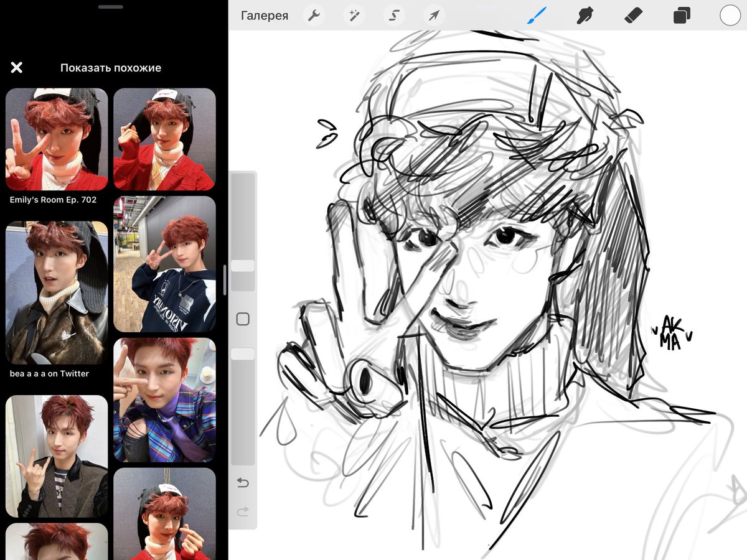The width and height of the screenshot is (747, 560).
Task: Open the Adjustments magic wand menu
Action: (x=354, y=16)
